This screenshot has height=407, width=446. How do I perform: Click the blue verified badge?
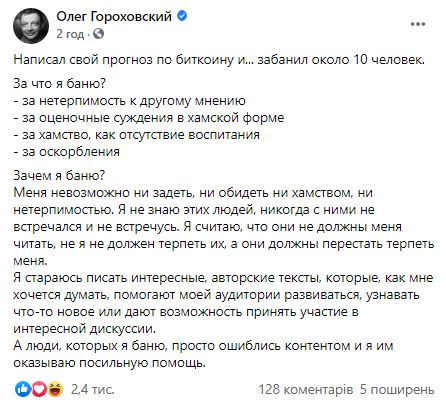[x=182, y=16]
